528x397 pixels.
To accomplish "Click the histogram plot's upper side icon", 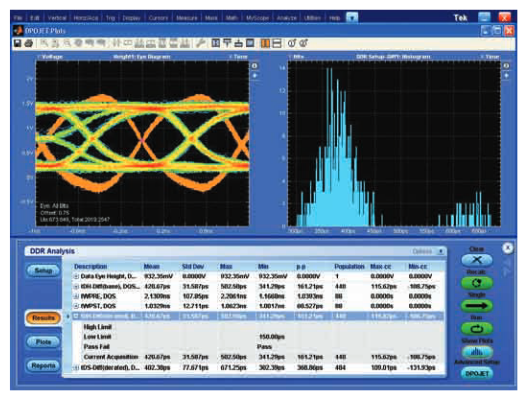I will (506, 66).
